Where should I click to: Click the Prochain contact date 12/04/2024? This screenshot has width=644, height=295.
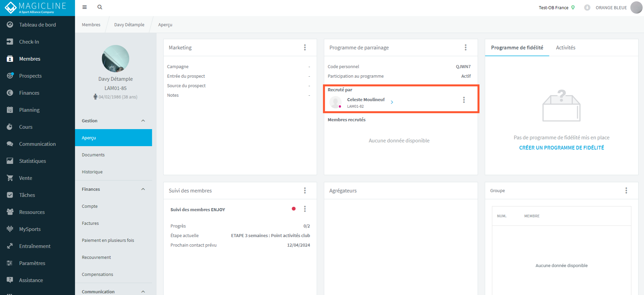tap(298, 245)
